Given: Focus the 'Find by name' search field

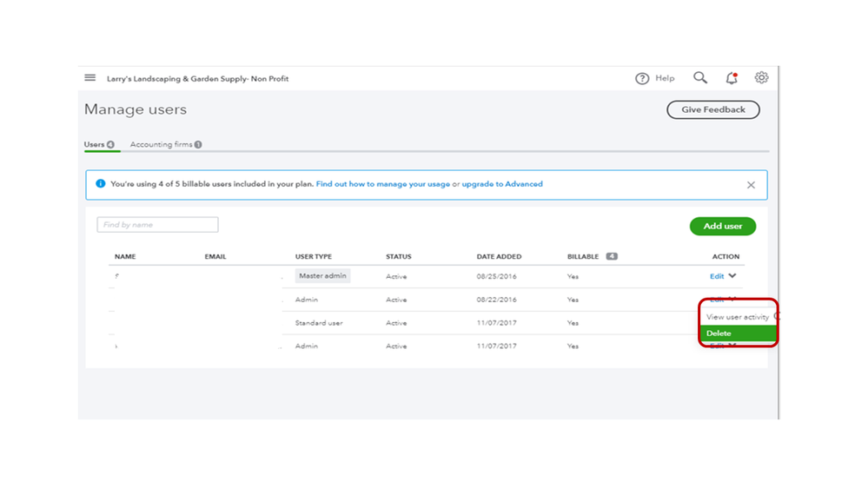Looking at the screenshot, I should (157, 225).
